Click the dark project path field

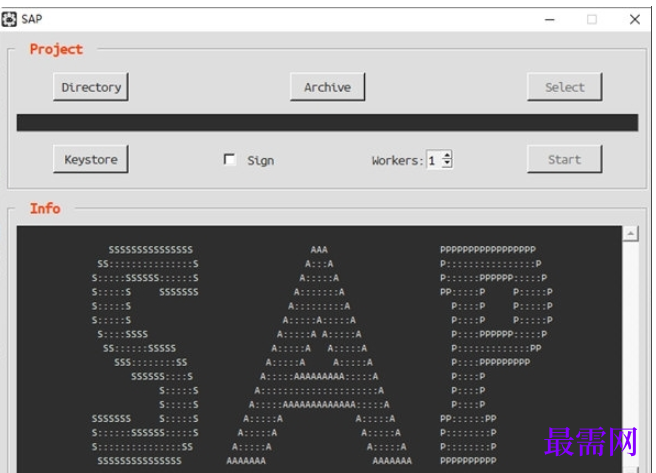pyautogui.click(x=328, y=123)
